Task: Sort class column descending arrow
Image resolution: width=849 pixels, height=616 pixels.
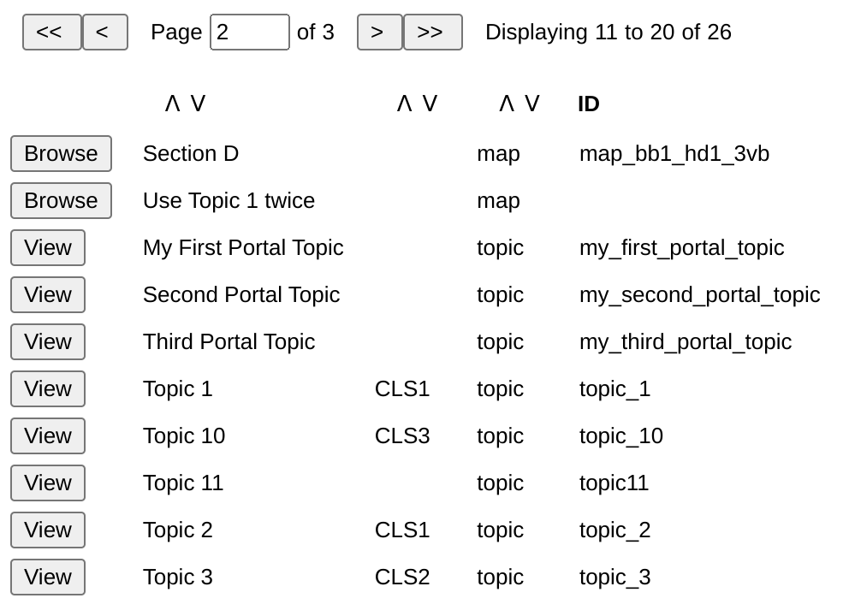Action: click(x=430, y=104)
